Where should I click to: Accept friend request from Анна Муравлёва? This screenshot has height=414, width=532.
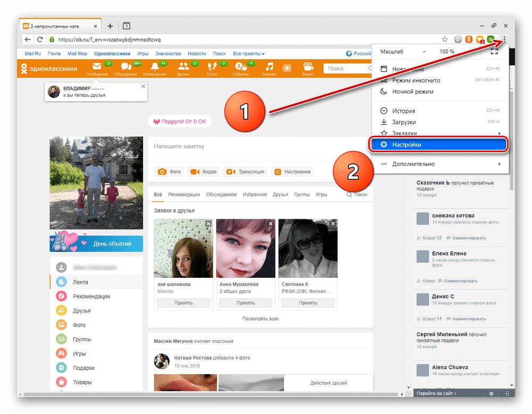coord(246,303)
